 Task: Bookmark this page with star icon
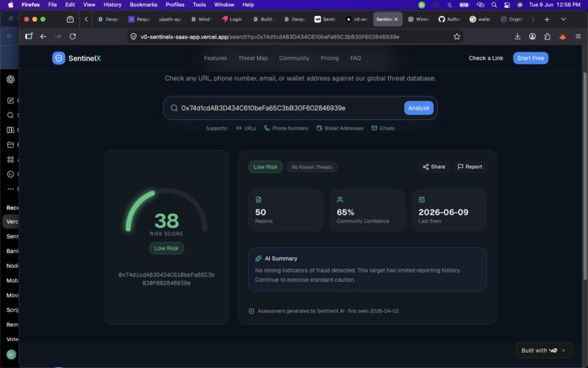click(457, 37)
